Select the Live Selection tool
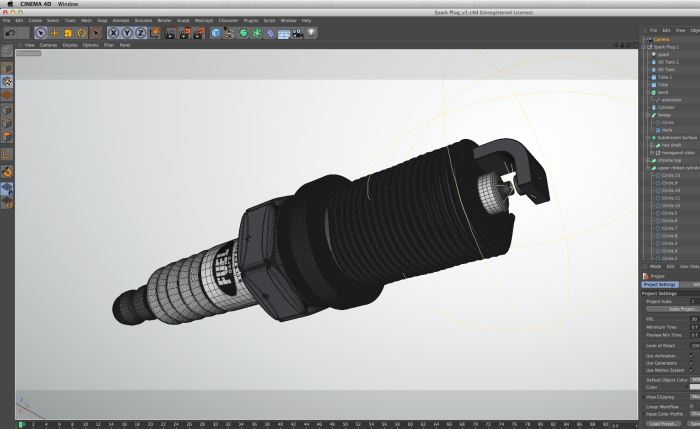The width and height of the screenshot is (700, 429). [x=41, y=33]
